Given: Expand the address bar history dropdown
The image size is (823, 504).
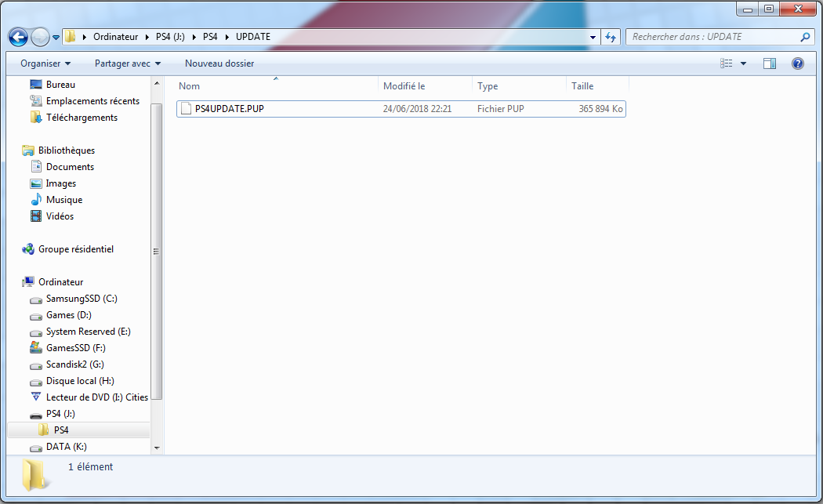Looking at the screenshot, I should [593, 37].
